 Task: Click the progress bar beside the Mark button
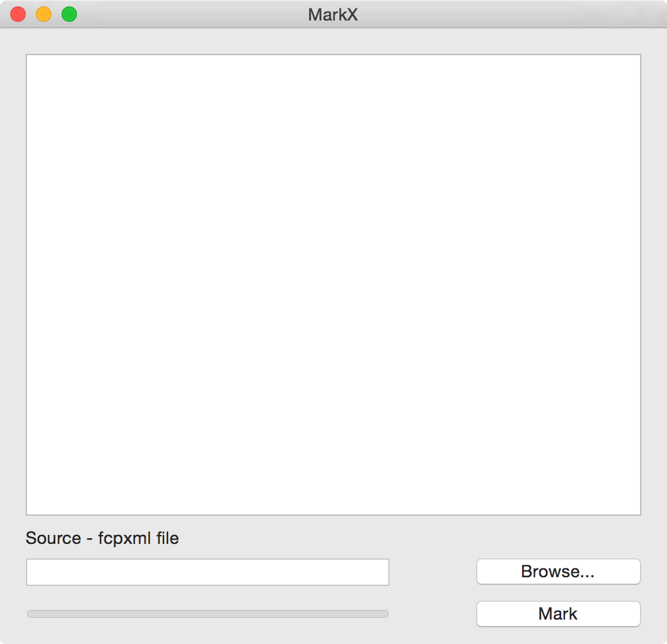click(x=208, y=614)
